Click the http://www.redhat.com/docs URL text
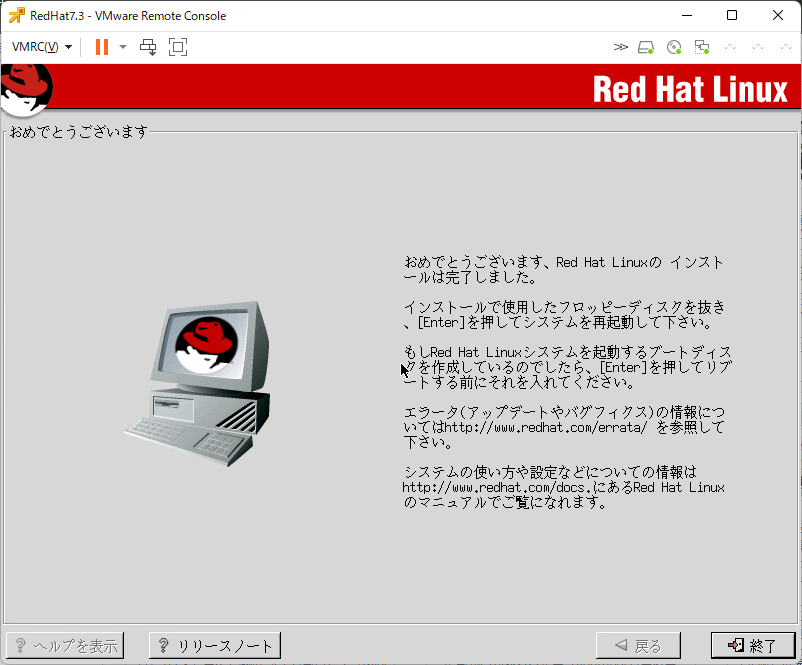 493,487
